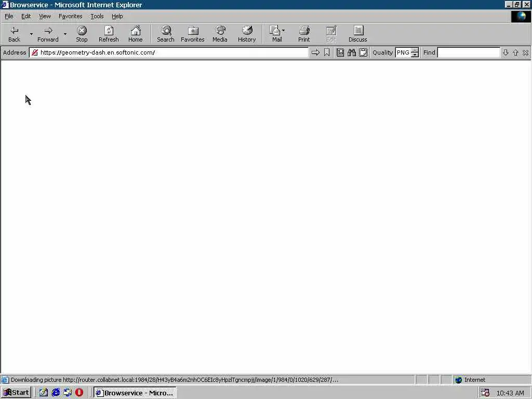This screenshot has height=399, width=532.
Task: Open the Back history dropdown arrow
Action: (31, 34)
